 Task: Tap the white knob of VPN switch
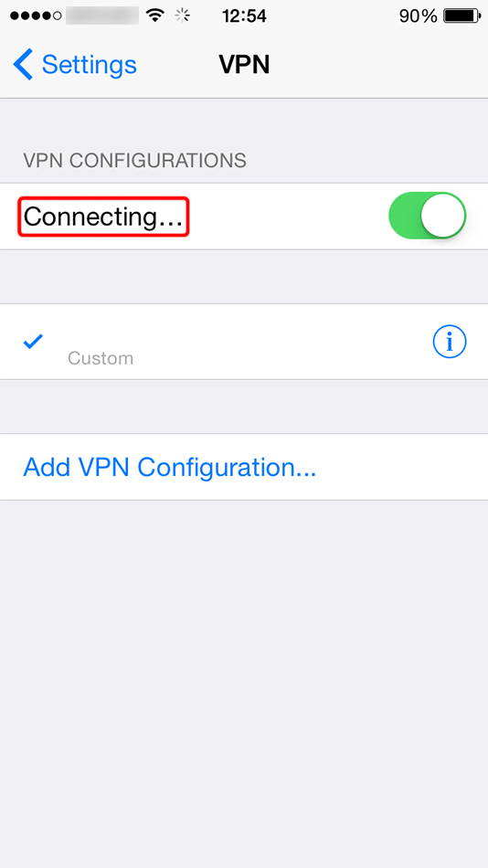[x=442, y=216]
